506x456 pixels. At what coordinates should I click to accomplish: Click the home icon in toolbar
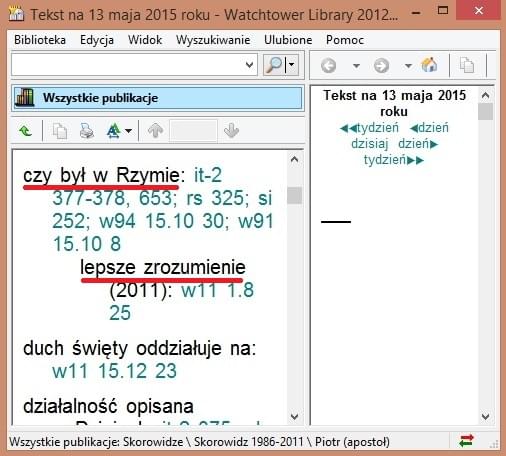point(429,65)
